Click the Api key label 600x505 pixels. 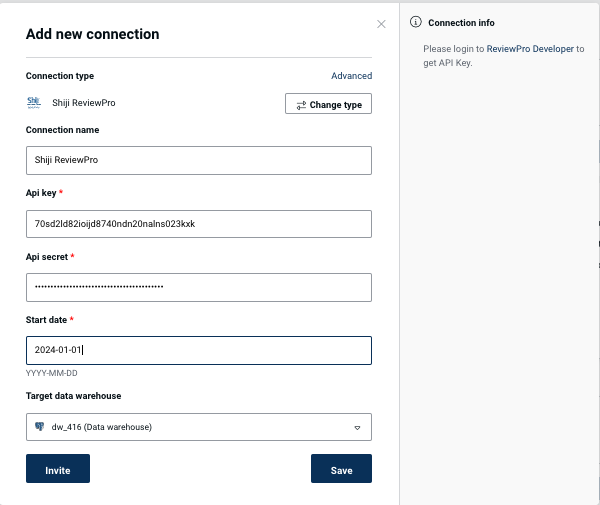point(41,193)
